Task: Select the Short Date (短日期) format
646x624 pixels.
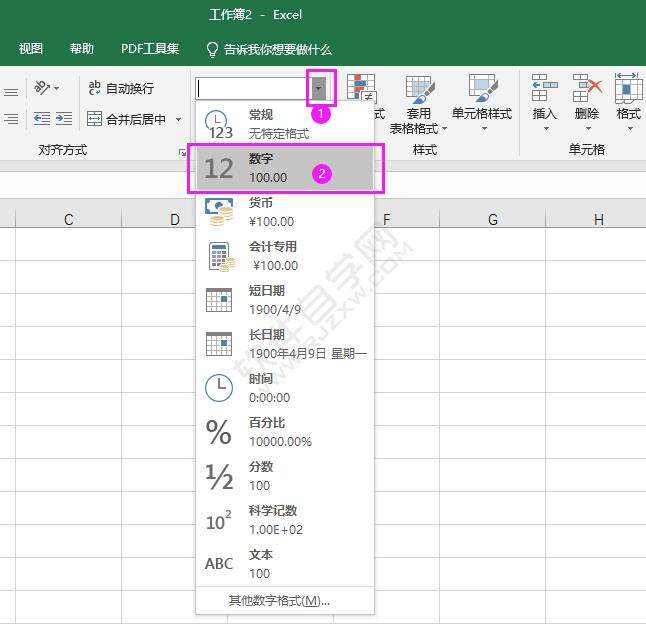Action: pos(285,300)
